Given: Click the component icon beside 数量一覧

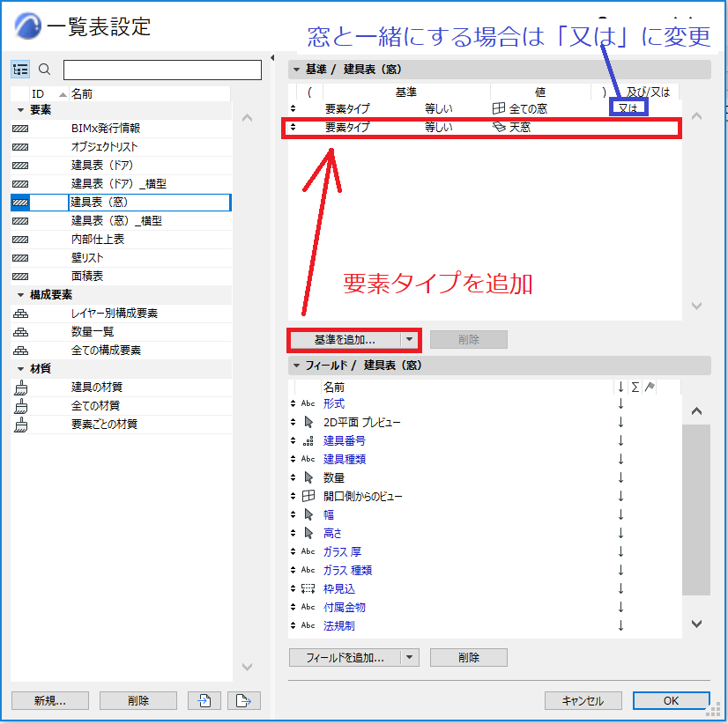Looking at the screenshot, I should (20, 332).
